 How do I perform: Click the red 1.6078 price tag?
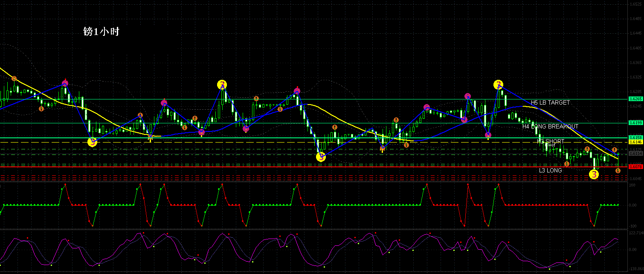tap(635, 166)
